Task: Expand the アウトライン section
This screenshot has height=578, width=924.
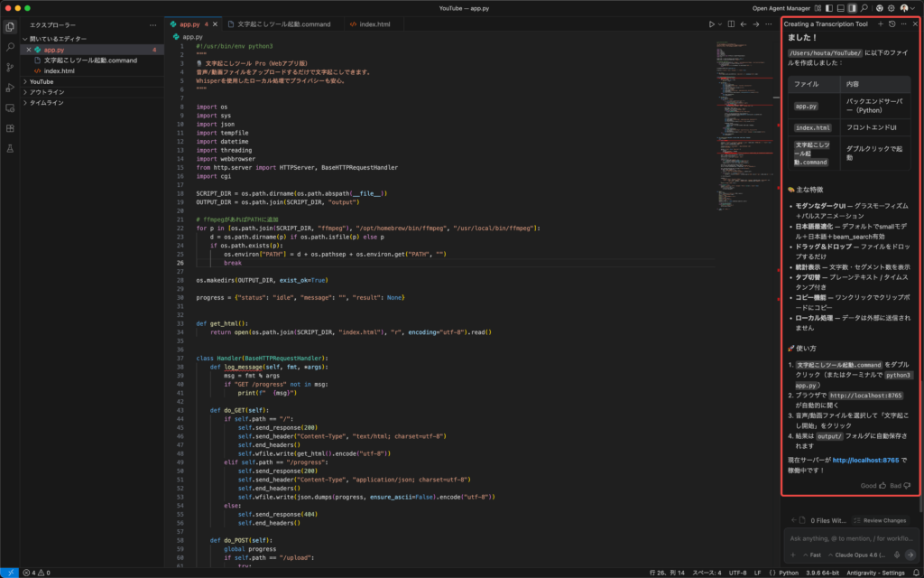Action: [46, 92]
